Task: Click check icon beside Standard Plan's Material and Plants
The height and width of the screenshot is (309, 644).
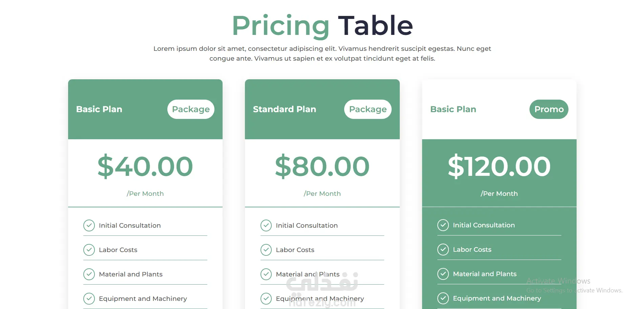Action: [x=266, y=274]
